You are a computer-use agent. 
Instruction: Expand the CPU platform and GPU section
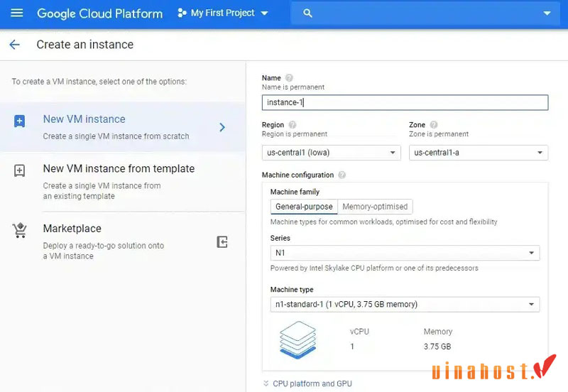pyautogui.click(x=307, y=383)
